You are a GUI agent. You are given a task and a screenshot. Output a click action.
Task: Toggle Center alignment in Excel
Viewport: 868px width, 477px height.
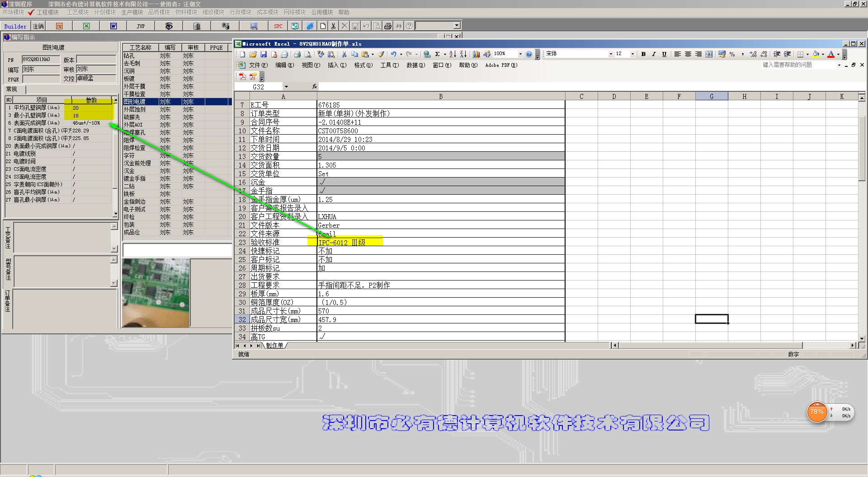688,54
